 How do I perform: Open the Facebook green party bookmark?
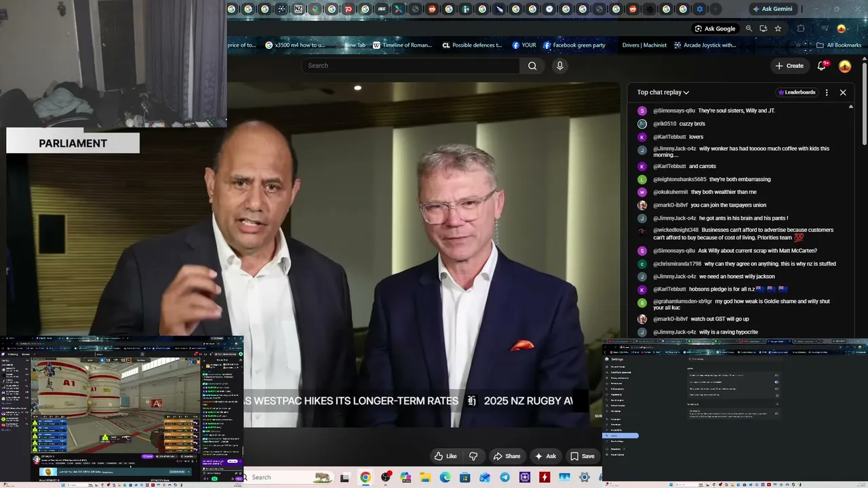click(574, 45)
